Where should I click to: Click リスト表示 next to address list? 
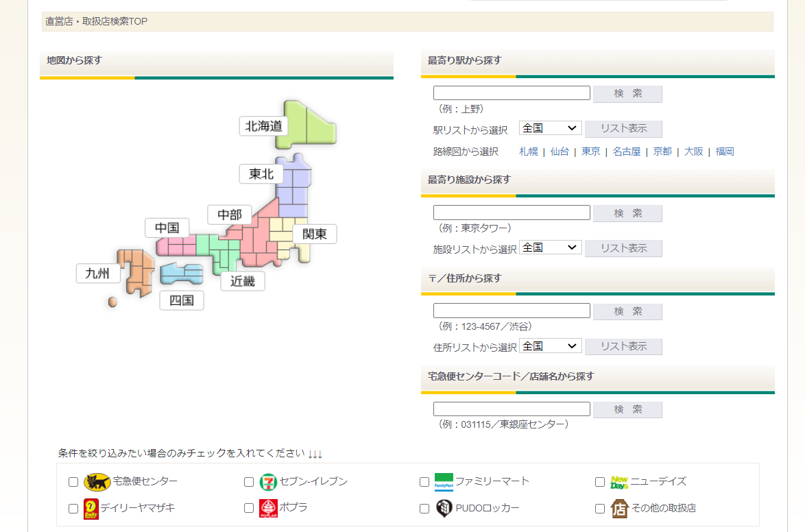(623, 347)
